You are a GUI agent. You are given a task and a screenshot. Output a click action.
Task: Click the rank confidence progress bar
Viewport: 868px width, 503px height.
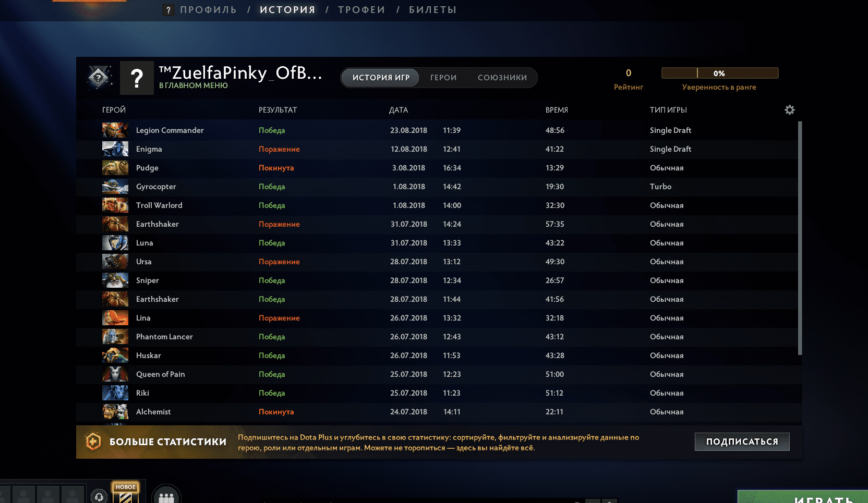(720, 73)
